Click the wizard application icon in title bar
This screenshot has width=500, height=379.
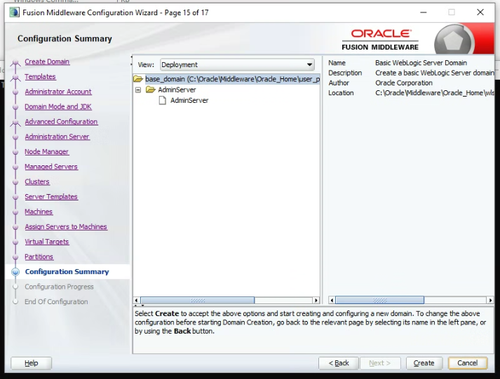point(15,13)
